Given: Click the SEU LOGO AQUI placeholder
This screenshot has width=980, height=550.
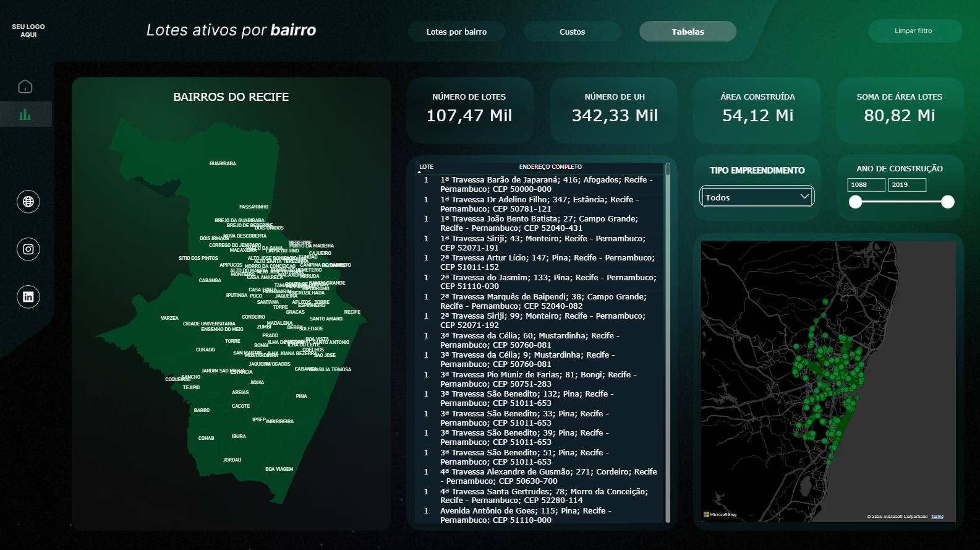Looking at the screenshot, I should click(x=28, y=31).
